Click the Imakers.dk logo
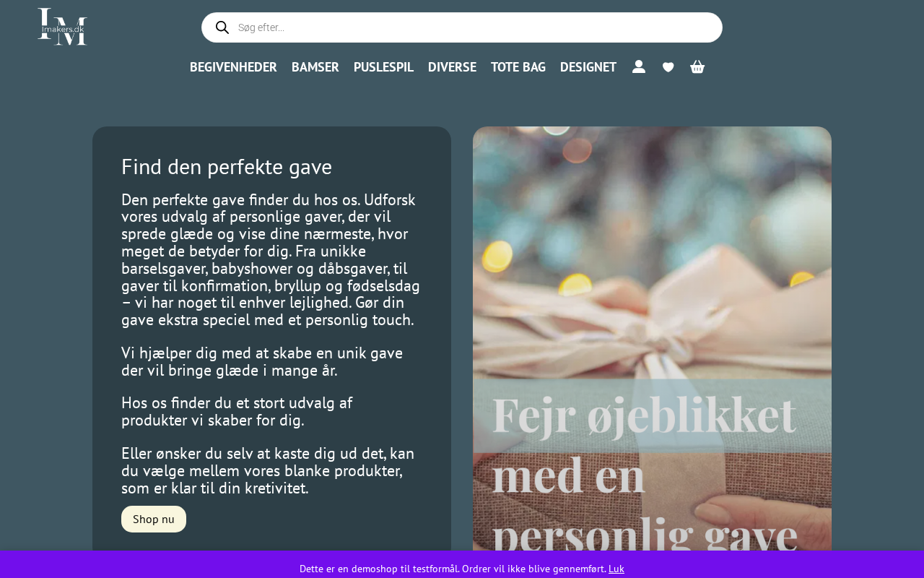Viewport: 924px width, 578px height. tap(63, 27)
